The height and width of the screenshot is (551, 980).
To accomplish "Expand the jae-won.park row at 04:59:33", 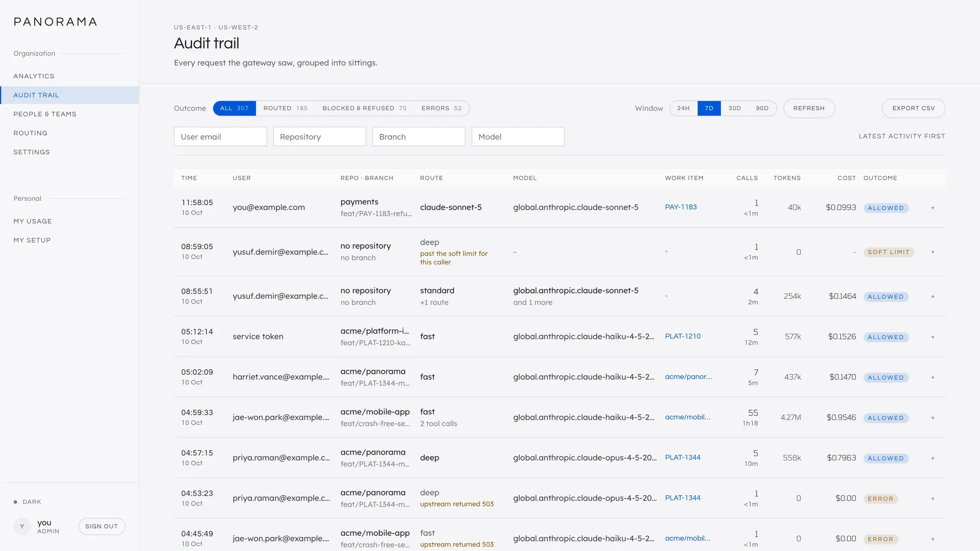I will 932,418.
